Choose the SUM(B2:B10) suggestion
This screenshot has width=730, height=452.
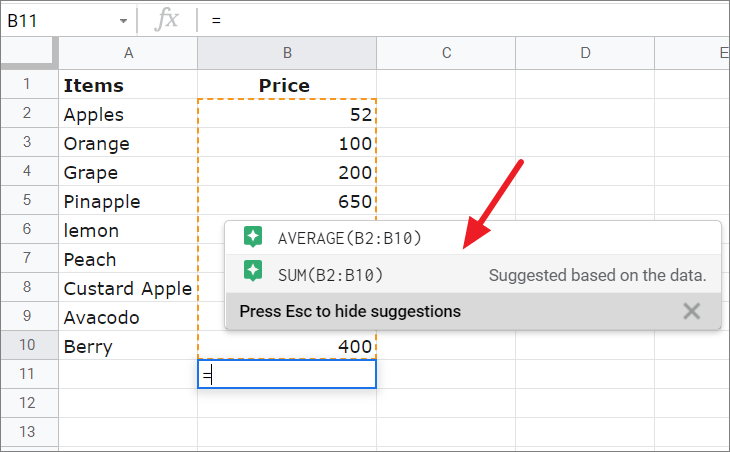pyautogui.click(x=331, y=274)
